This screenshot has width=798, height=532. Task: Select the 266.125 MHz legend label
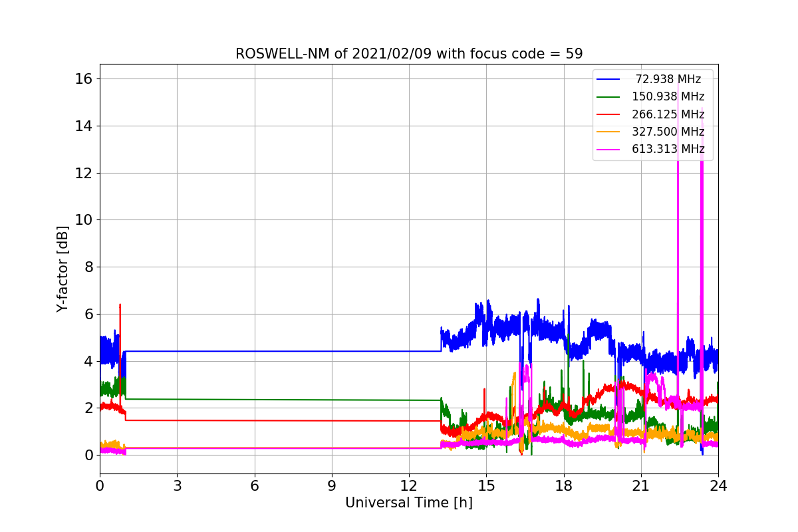point(668,114)
